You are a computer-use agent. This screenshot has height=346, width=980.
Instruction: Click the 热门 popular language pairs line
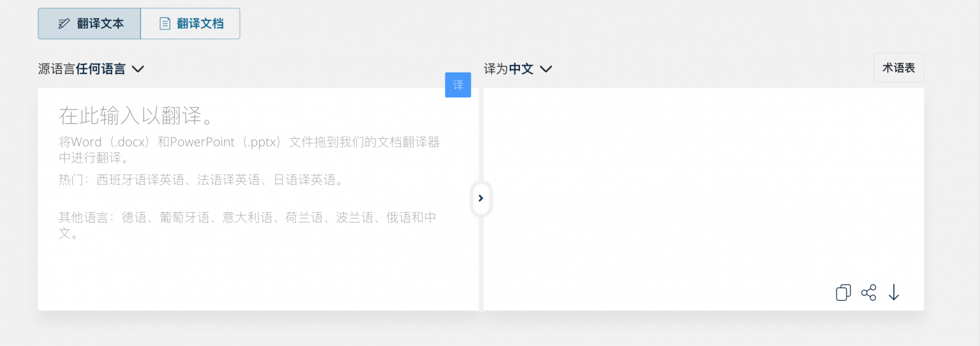point(202,180)
